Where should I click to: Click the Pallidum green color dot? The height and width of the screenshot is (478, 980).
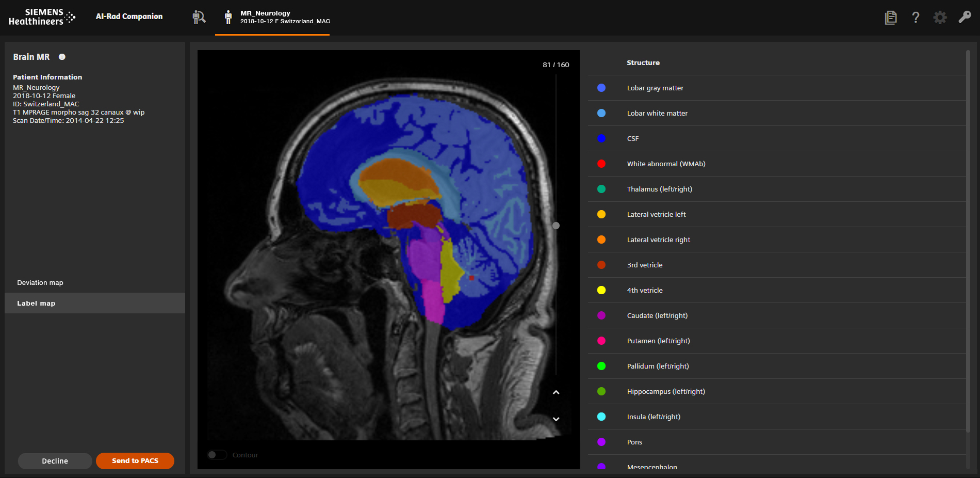(601, 366)
